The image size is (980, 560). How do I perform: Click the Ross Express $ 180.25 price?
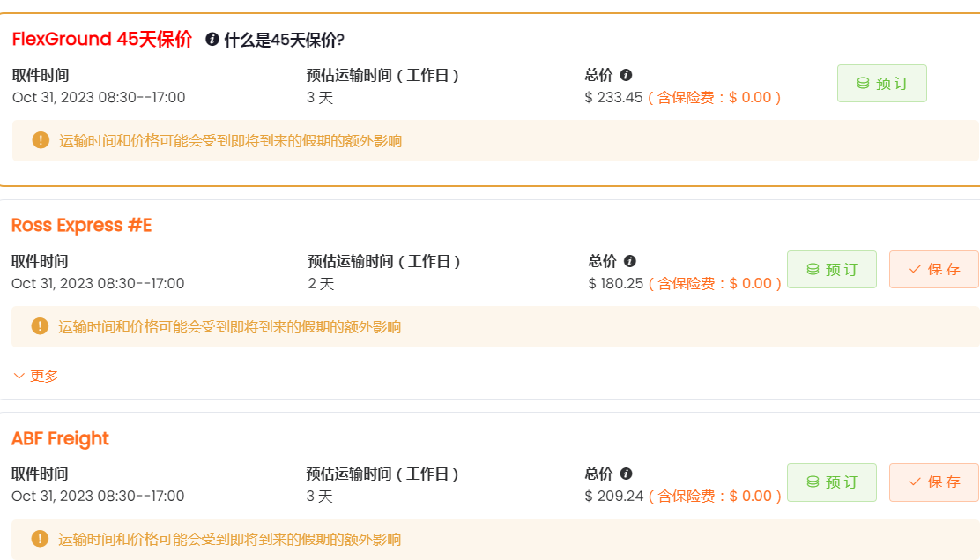(x=616, y=284)
